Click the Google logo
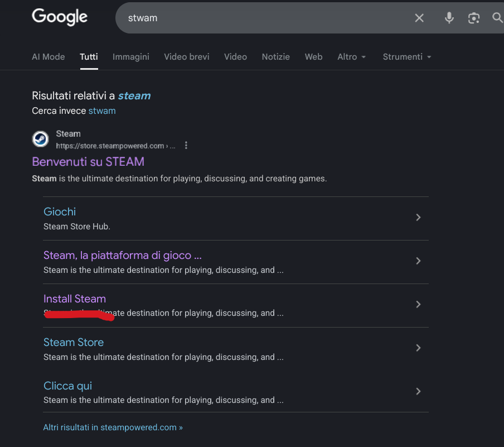 tap(60, 17)
